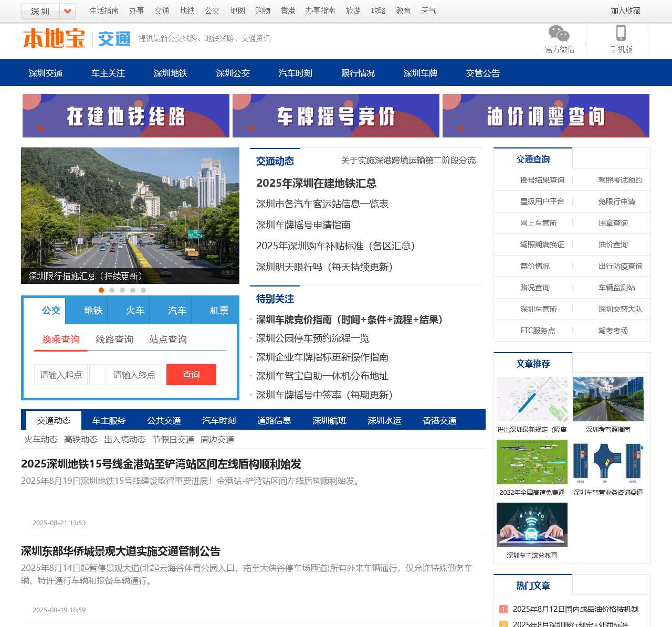Open the 在建地铁线路 banner
The width and height of the screenshot is (672, 627).
pyautogui.click(x=125, y=116)
